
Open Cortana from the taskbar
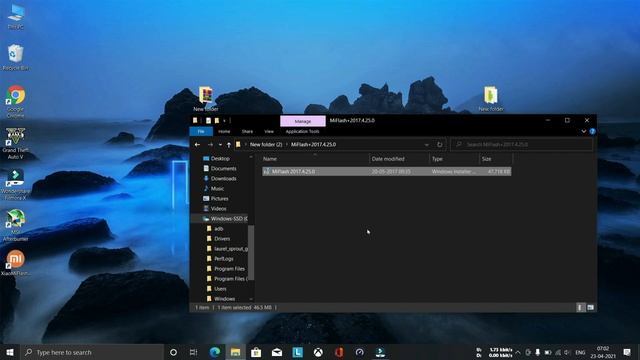click(173, 352)
